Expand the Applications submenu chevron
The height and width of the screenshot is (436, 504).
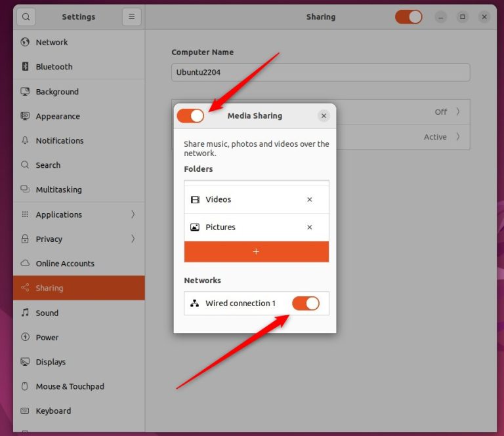coord(133,214)
